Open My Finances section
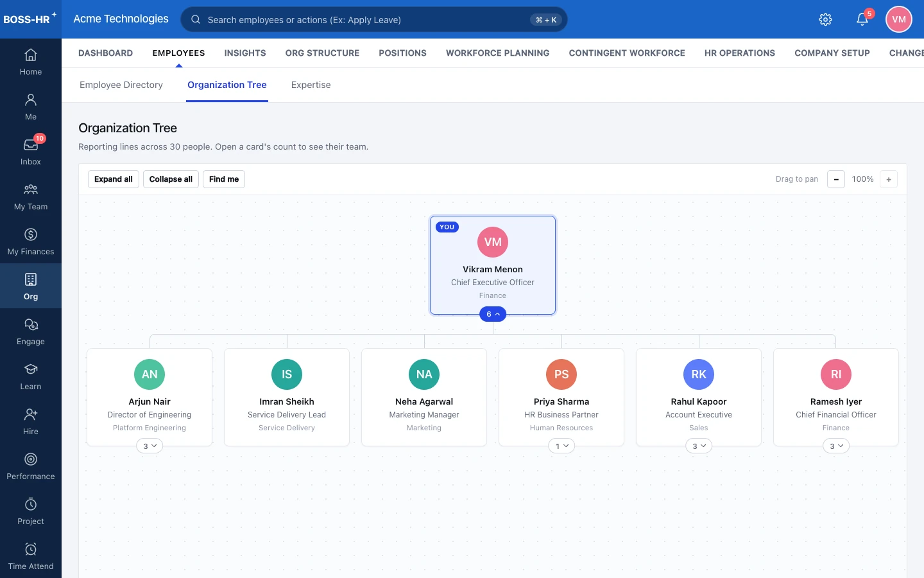This screenshot has width=924, height=578. pyautogui.click(x=31, y=241)
